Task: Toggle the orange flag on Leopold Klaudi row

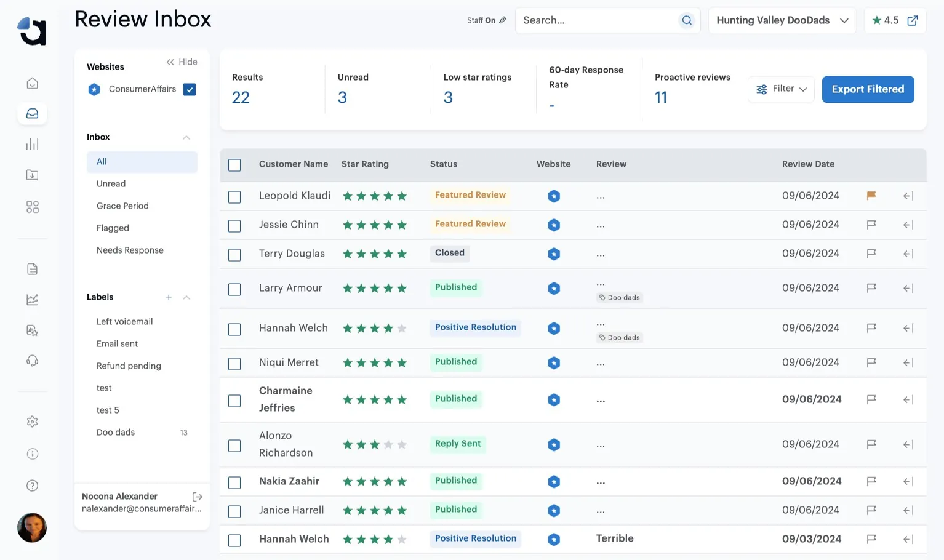Action: (x=871, y=196)
